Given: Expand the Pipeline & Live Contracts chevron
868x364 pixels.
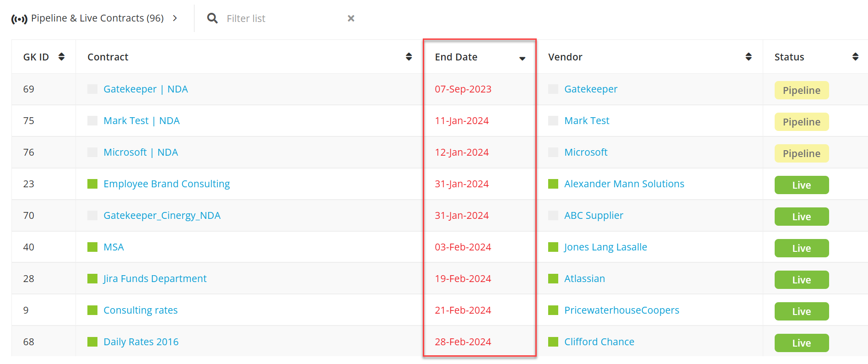Looking at the screenshot, I should [175, 18].
